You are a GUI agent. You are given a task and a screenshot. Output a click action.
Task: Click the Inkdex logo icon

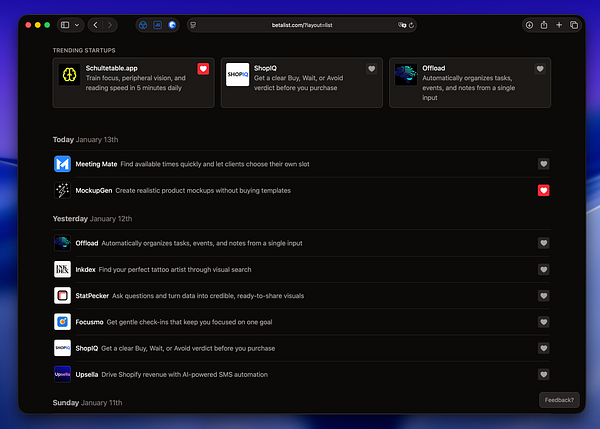[62, 269]
